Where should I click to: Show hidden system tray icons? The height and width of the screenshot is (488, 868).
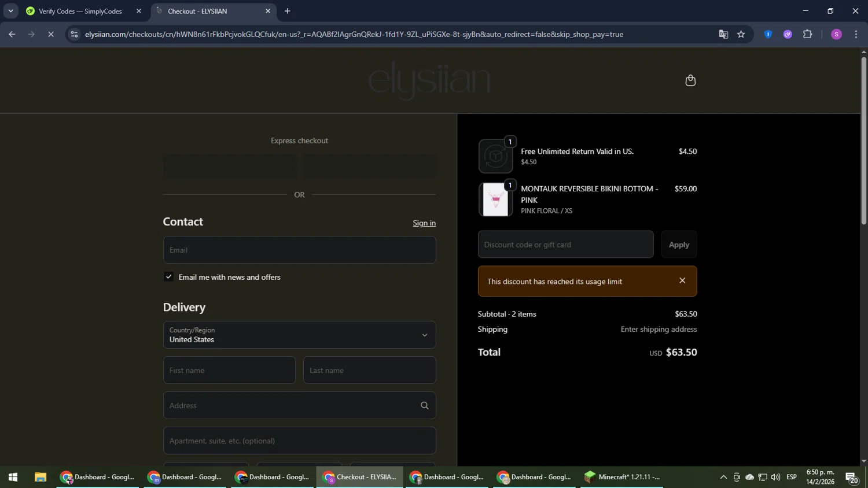click(x=723, y=477)
